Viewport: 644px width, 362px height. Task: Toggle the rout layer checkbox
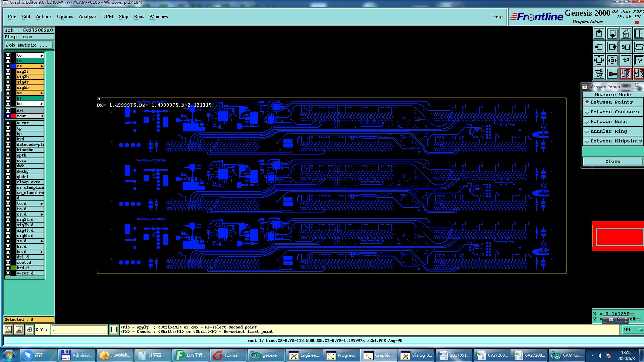(8, 116)
